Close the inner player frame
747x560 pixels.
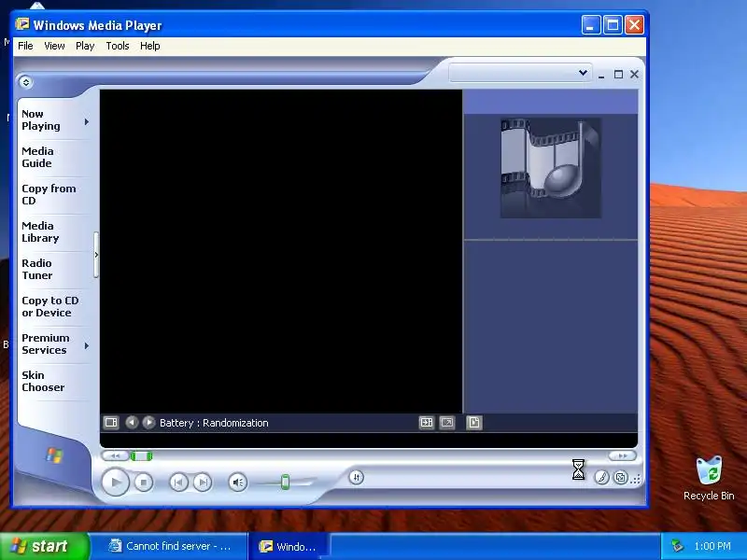tap(634, 75)
